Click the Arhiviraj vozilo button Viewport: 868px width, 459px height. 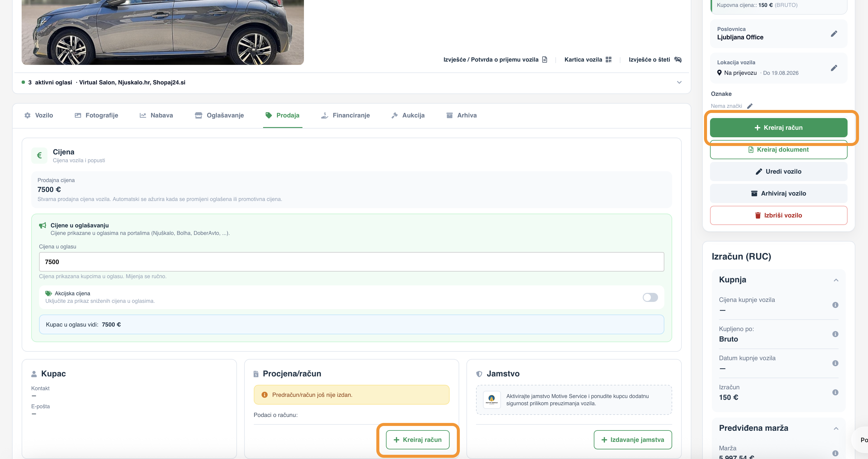[x=778, y=193]
